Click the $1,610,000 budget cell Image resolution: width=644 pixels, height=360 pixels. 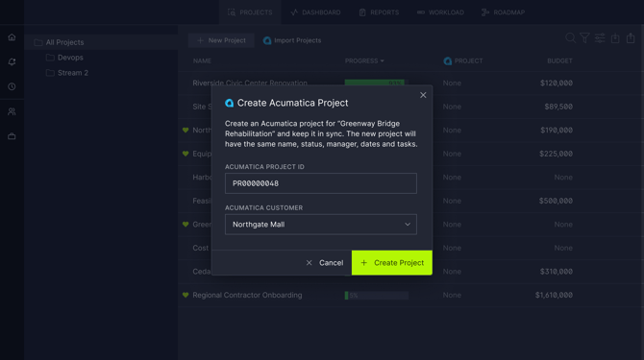click(554, 295)
